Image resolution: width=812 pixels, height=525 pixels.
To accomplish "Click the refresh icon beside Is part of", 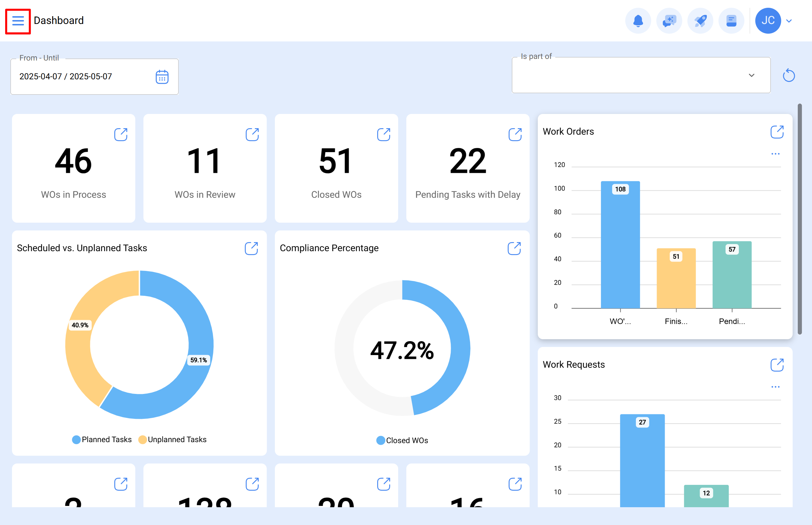I will (x=789, y=75).
